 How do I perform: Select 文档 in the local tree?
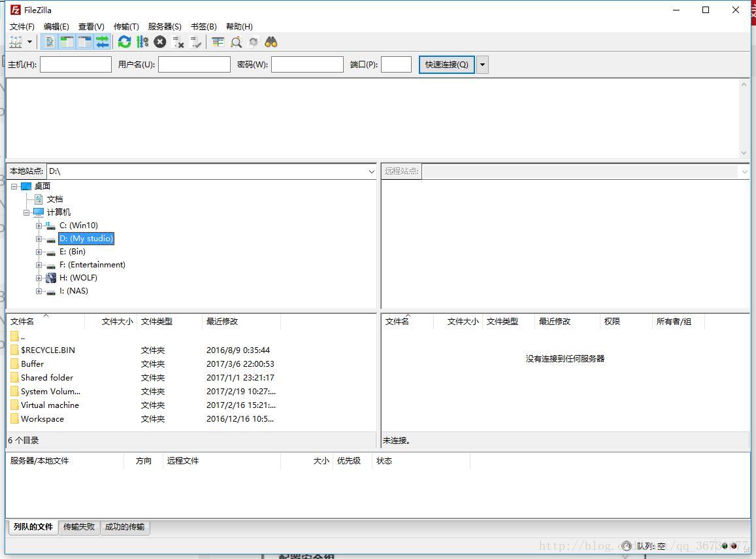pos(54,199)
